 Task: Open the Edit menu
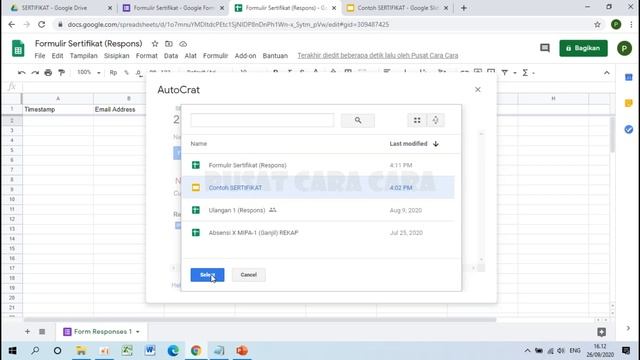coord(57,56)
